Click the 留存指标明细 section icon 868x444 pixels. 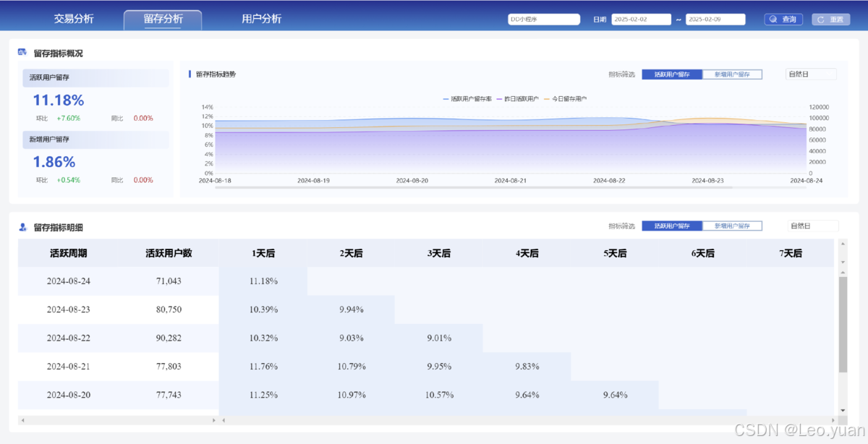click(22, 227)
